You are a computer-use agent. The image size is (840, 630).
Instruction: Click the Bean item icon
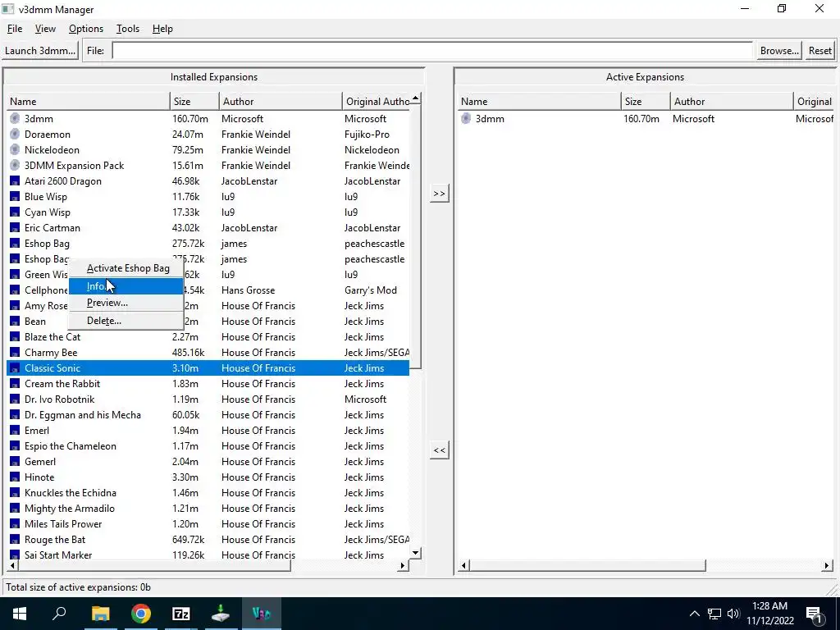[15, 322]
